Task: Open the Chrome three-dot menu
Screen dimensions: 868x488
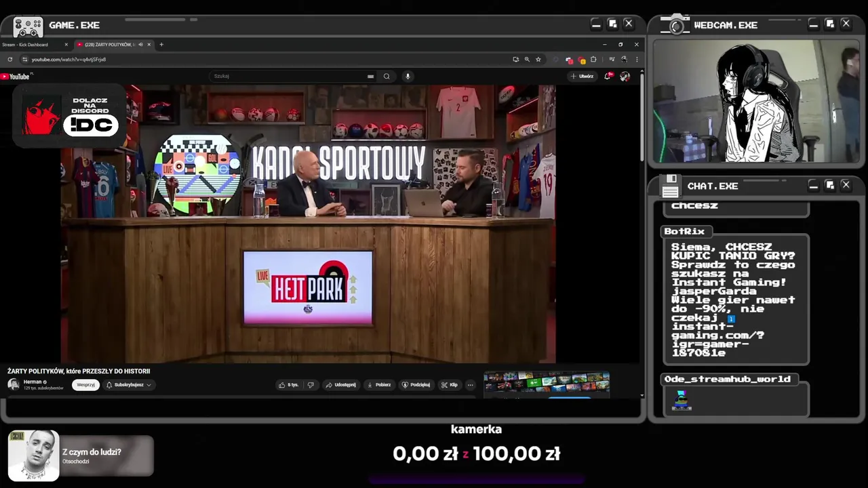Action: click(x=636, y=60)
